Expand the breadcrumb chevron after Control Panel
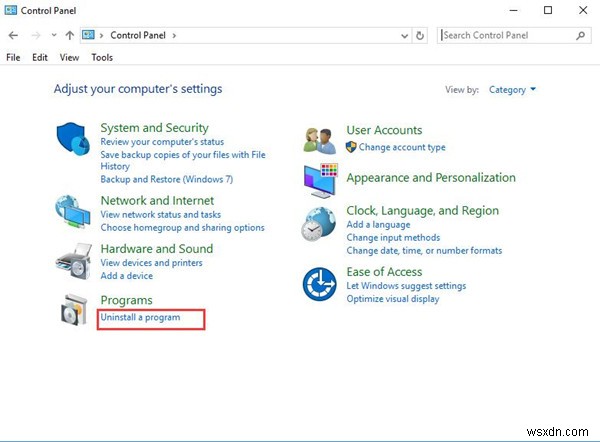 (x=174, y=35)
